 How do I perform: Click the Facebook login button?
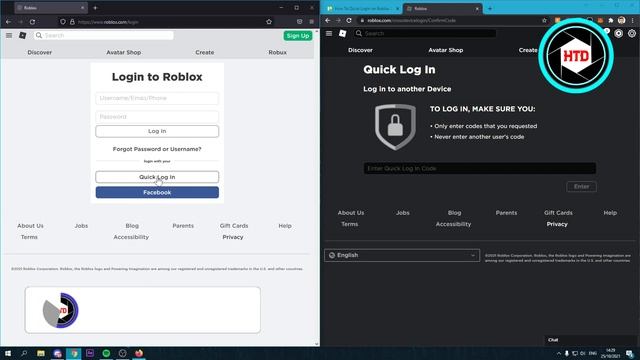pos(157,192)
